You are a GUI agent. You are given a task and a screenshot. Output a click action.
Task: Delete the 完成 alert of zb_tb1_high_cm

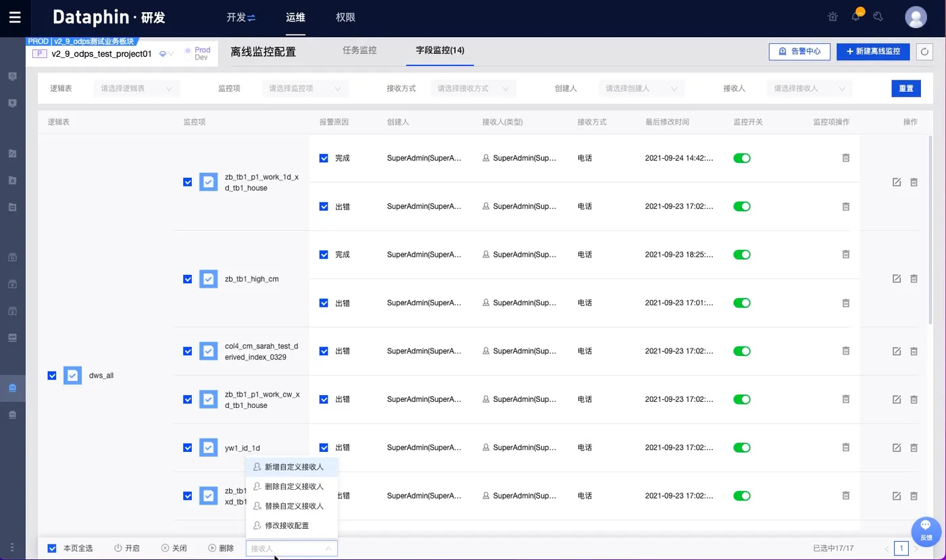point(845,254)
